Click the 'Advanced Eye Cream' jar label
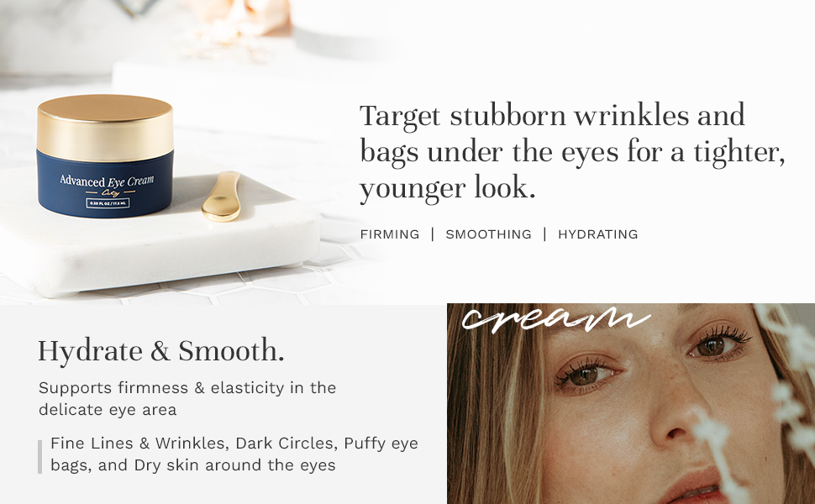The height and width of the screenshot is (504, 815). pos(107,181)
